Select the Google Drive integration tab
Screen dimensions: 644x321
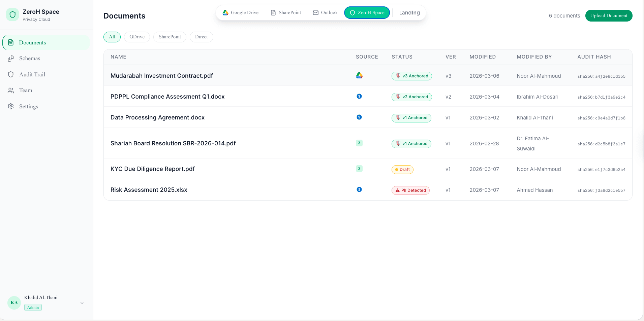point(241,12)
